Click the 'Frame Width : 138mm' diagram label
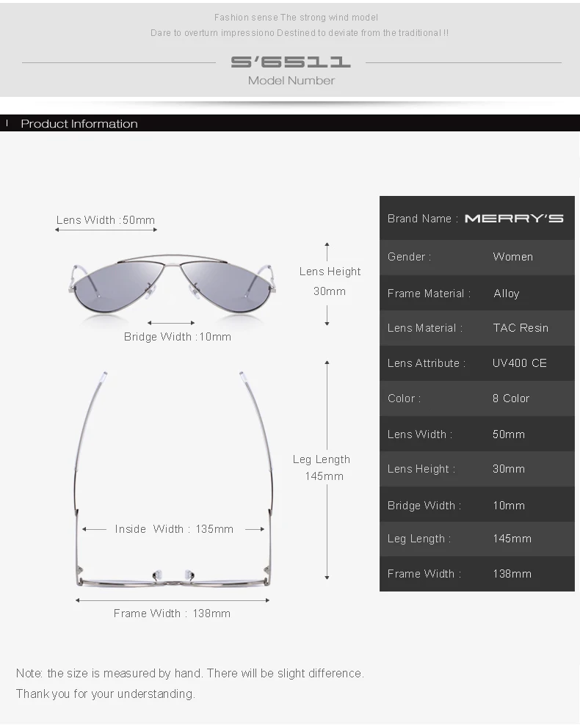580x728 pixels. coord(172,614)
